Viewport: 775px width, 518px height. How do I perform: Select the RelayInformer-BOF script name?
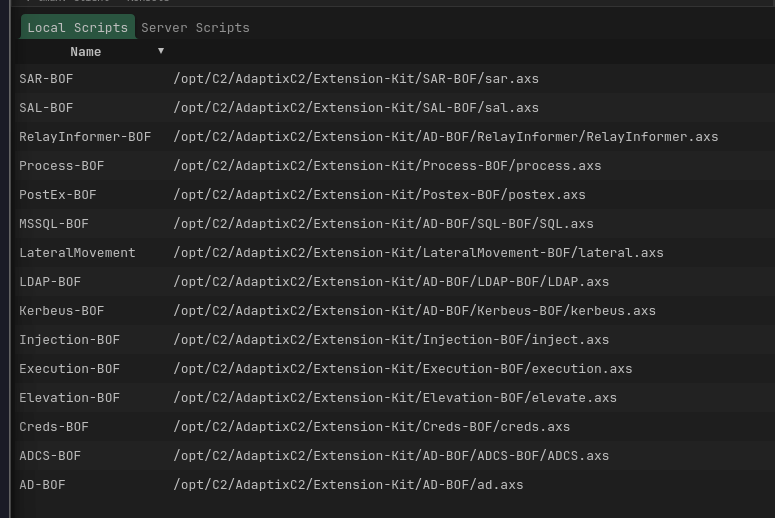pos(85,136)
